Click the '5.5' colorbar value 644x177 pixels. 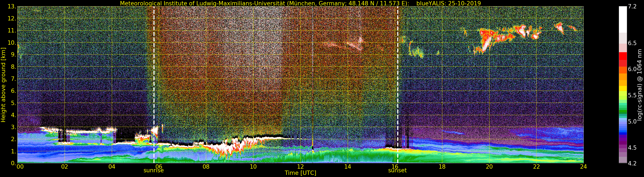(x=632, y=95)
